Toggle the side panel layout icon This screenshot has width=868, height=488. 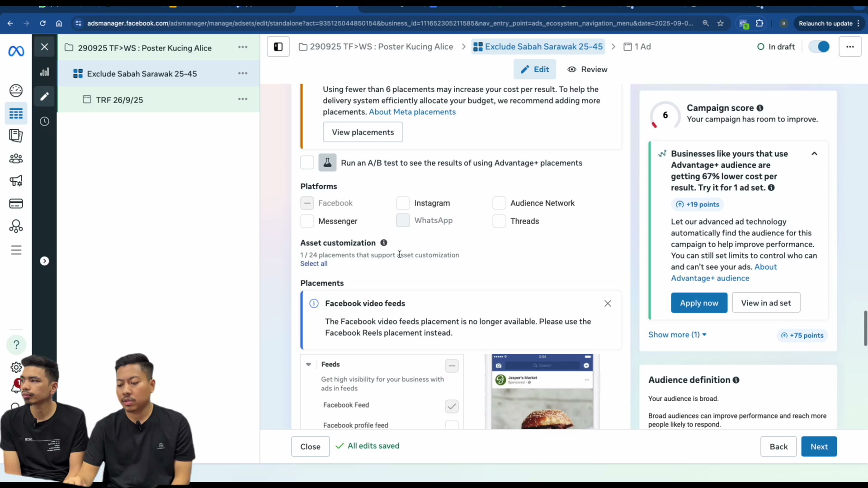pyautogui.click(x=278, y=47)
